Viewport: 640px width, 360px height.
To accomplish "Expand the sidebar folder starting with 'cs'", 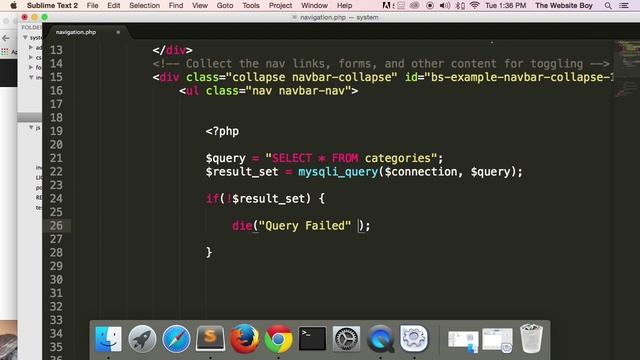I will [x=31, y=58].
